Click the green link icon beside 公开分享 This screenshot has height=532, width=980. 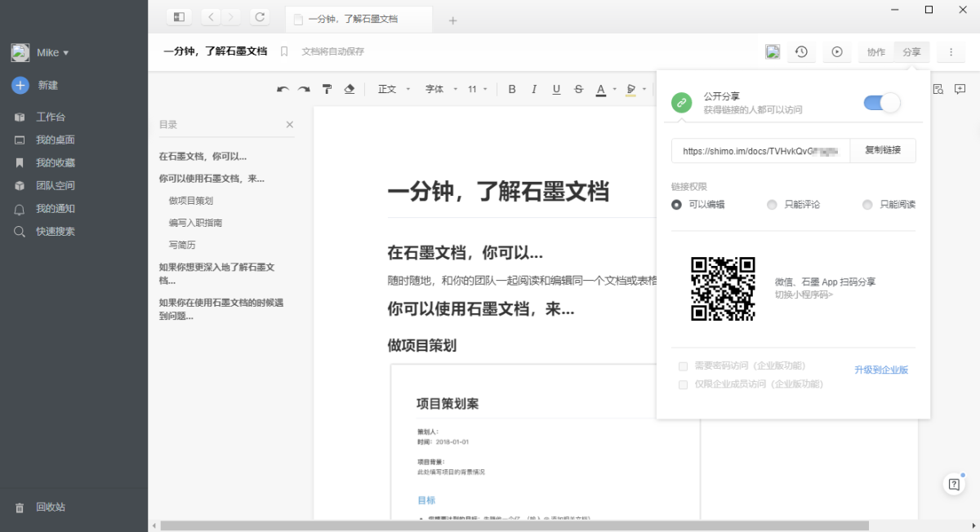coord(681,103)
